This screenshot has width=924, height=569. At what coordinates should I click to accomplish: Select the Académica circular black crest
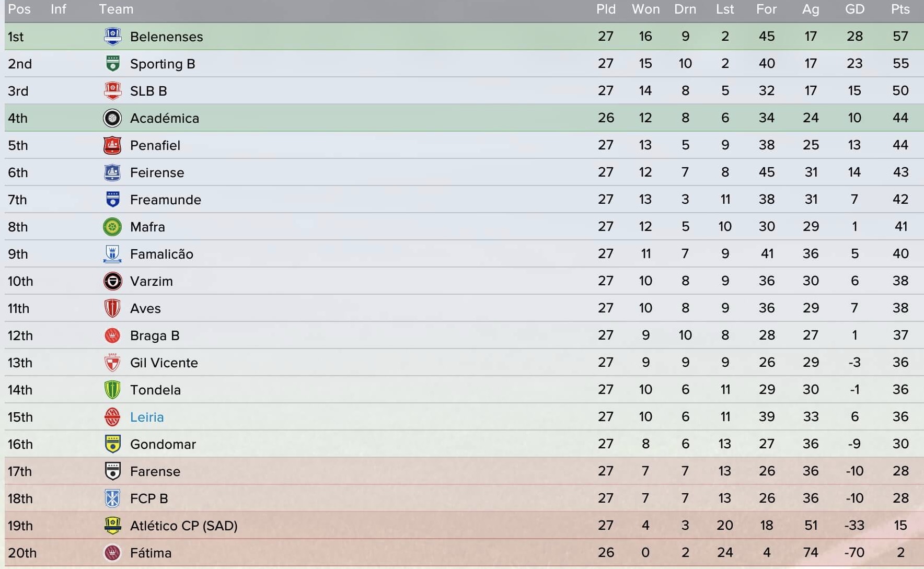click(112, 118)
